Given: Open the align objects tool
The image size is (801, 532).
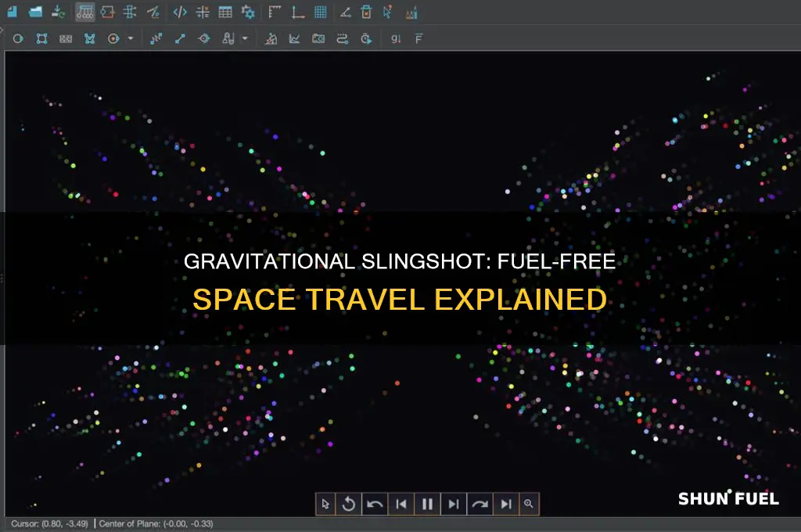Looking at the screenshot, I should point(130,12).
